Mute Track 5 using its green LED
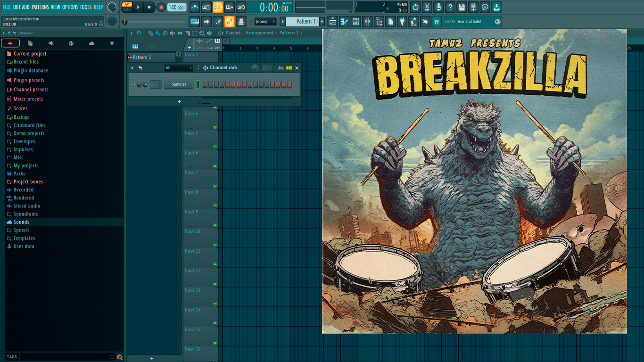 pyautogui.click(x=215, y=146)
